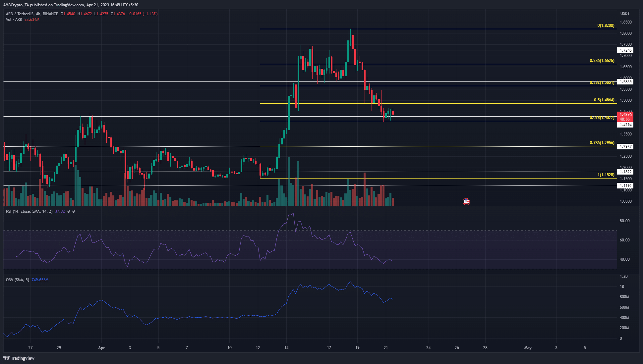Click the RSI (14, close, SMA, 14, 2) legend
This screenshot has height=364, width=643.
coord(29,211)
